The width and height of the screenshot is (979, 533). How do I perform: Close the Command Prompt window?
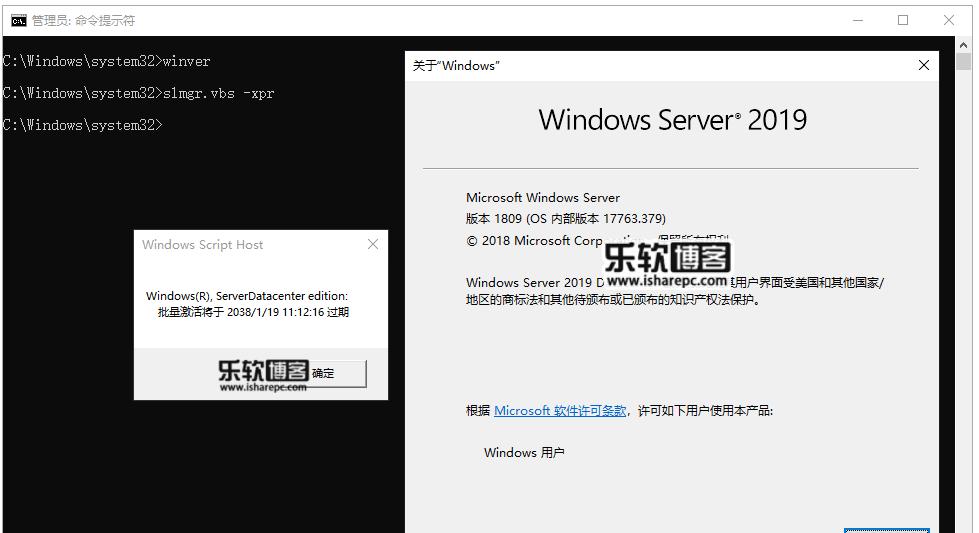(948, 21)
